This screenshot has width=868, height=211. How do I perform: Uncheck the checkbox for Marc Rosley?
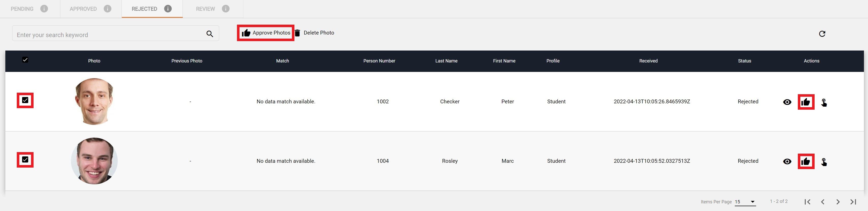pyautogui.click(x=25, y=159)
